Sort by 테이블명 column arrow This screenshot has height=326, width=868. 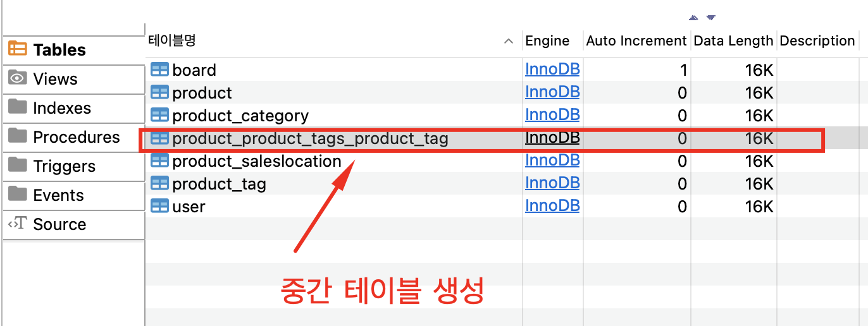point(508,41)
